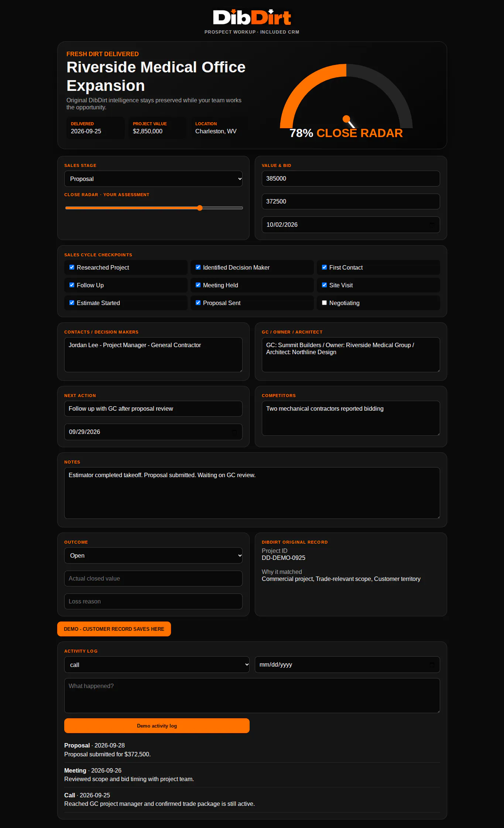The image size is (504, 828).
Task: Uncheck the Meeting Held checkpoint
Action: point(198,285)
